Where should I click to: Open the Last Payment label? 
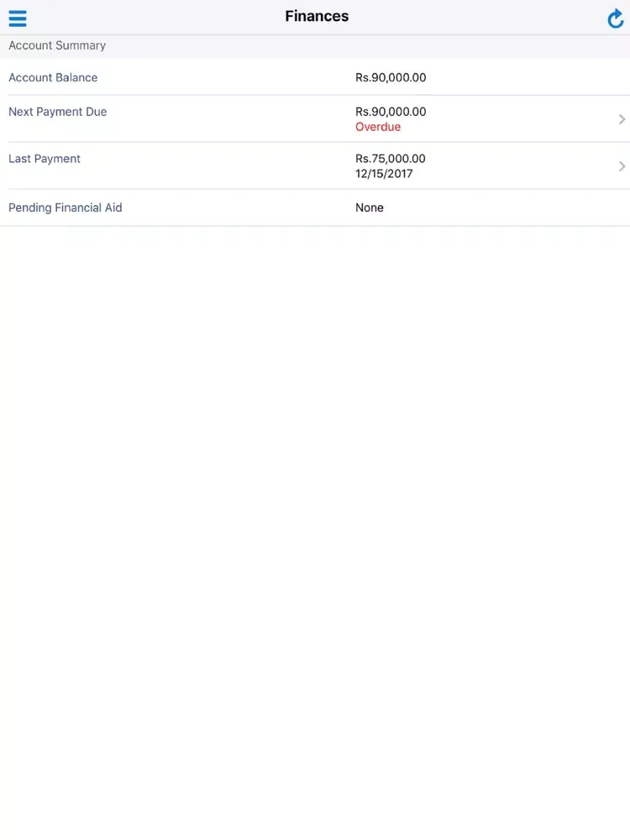point(45,159)
